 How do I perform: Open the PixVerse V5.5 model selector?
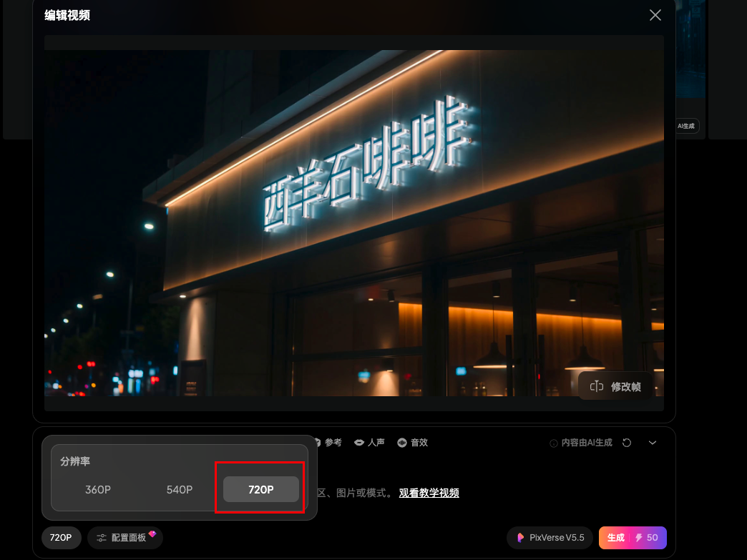point(550,537)
